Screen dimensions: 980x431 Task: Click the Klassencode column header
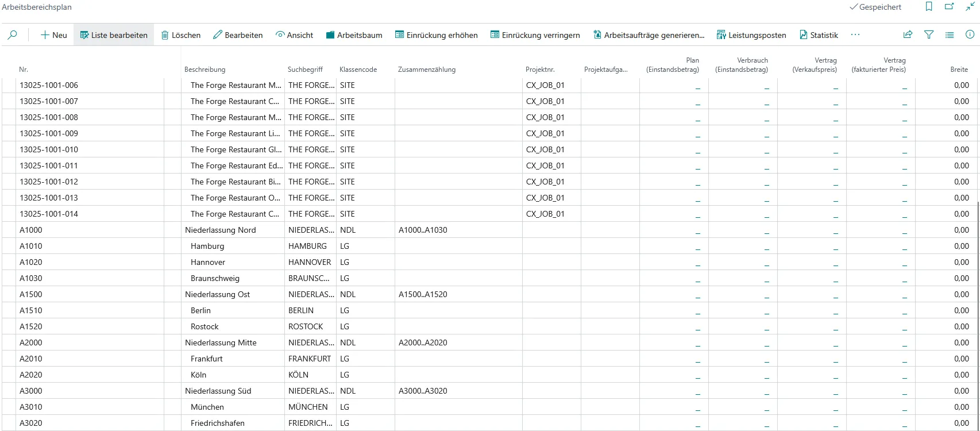(358, 70)
